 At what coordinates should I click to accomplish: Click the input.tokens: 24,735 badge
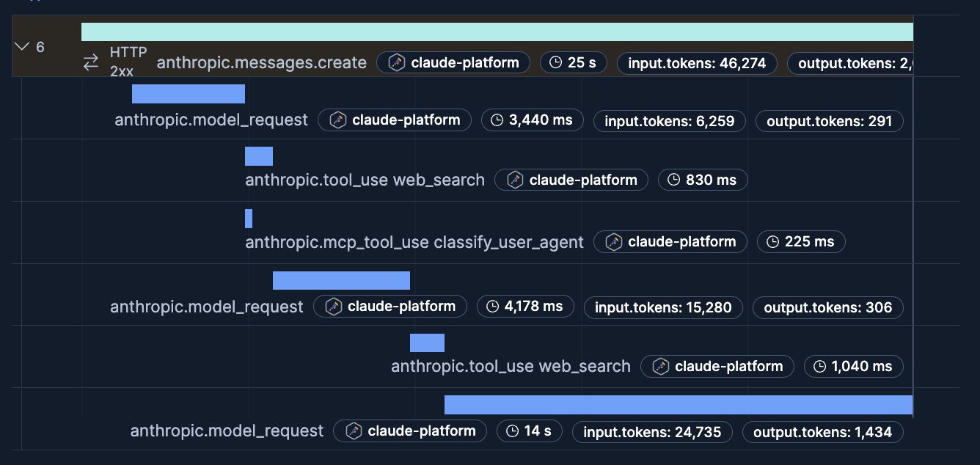pyautogui.click(x=652, y=432)
